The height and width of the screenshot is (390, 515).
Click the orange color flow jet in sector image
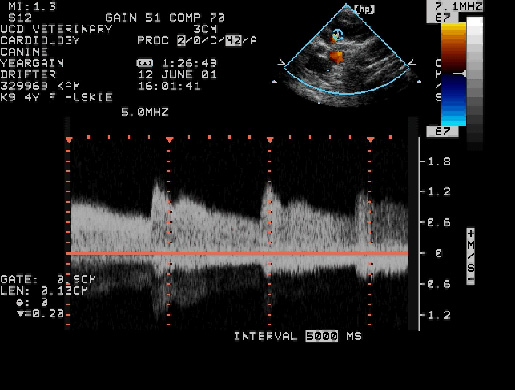(337, 57)
